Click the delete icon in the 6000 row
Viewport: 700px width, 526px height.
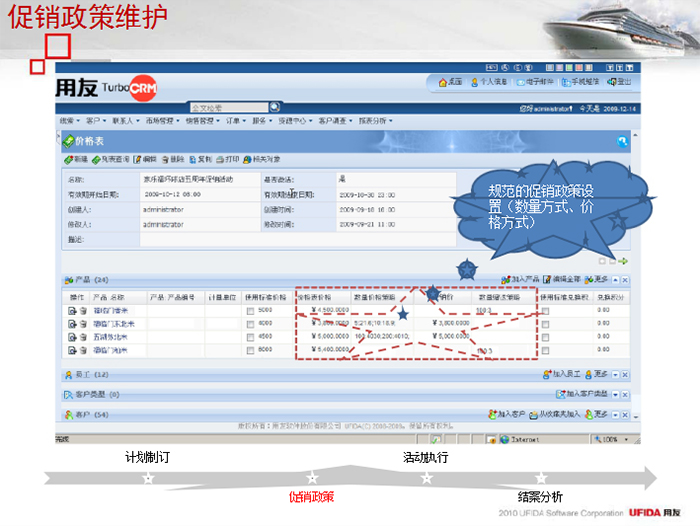tap(83, 324)
